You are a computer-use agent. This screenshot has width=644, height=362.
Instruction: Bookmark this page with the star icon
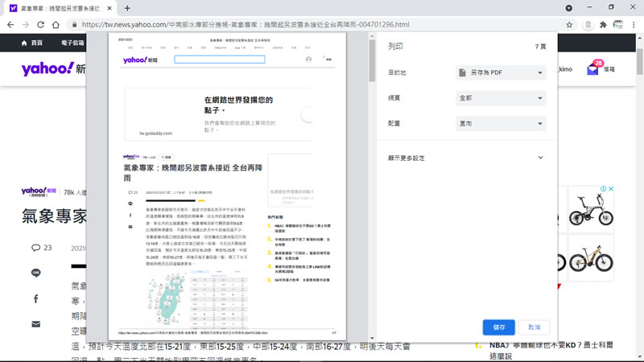pyautogui.click(x=569, y=25)
